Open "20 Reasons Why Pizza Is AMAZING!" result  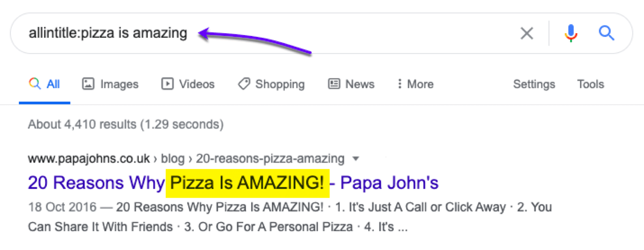[x=233, y=183]
